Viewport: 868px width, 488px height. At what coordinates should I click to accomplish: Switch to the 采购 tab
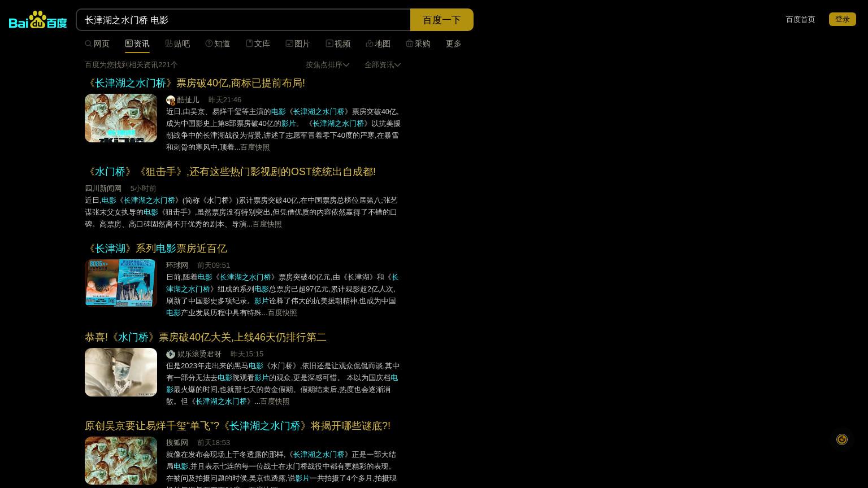pos(418,43)
